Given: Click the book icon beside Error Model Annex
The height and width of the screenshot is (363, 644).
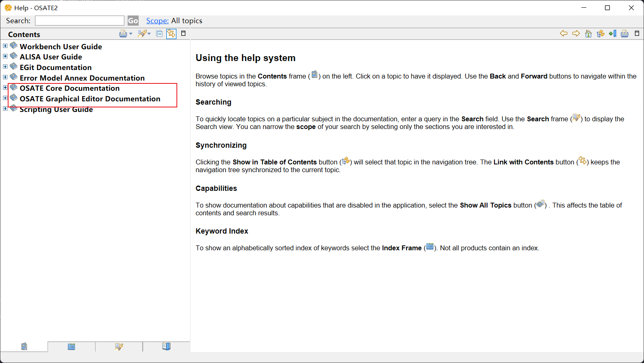Looking at the screenshot, I should click(x=14, y=77).
